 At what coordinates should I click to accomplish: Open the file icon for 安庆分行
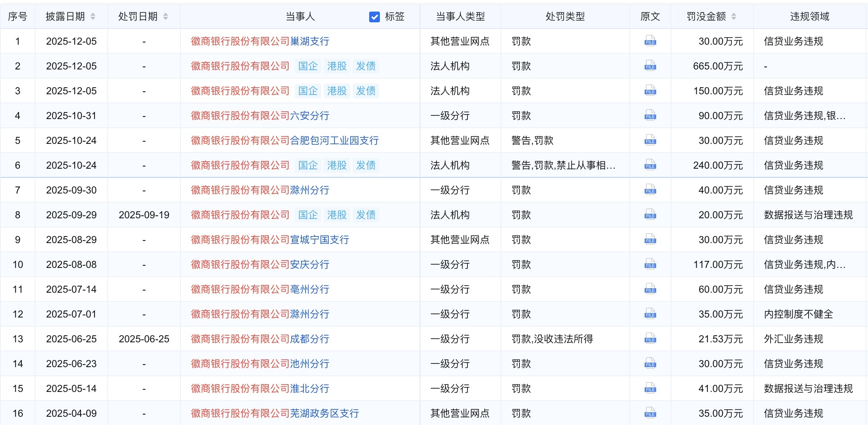tap(650, 264)
